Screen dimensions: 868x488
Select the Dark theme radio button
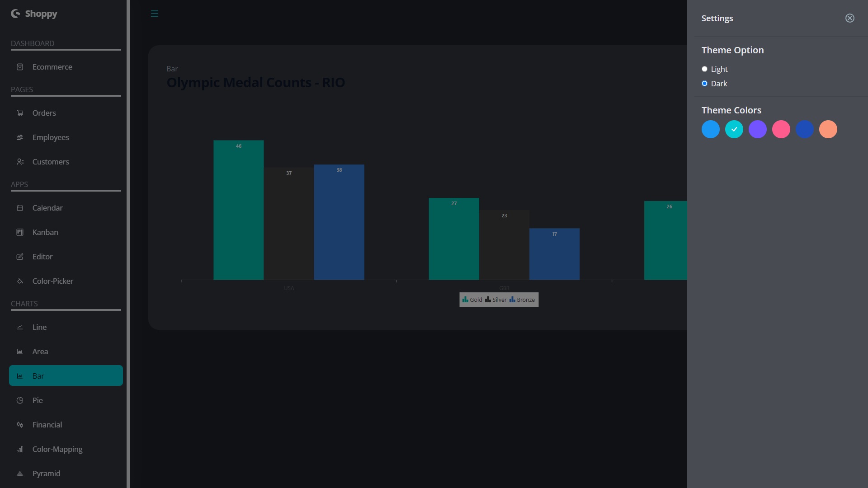(x=704, y=84)
